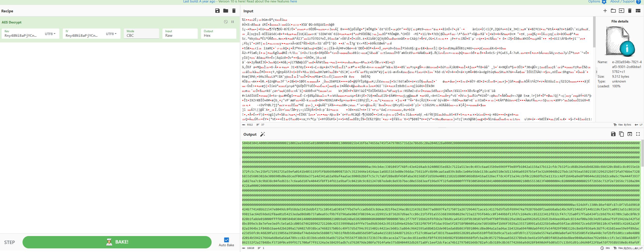Image resolution: width=644 pixels, height=252 pixels.
Task: Click the output length 18610 status
Action: (x=248, y=248)
